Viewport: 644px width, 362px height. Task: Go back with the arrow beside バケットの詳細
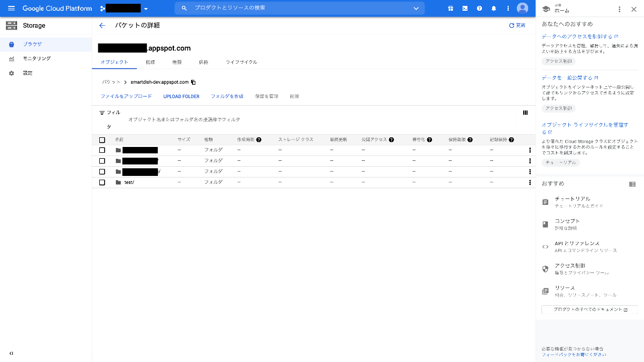tap(102, 25)
